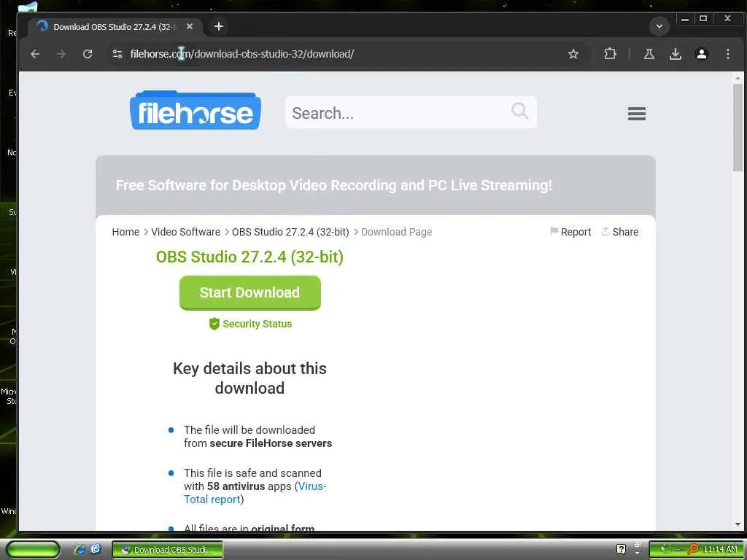Open the browser profile menu
Screen dimensions: 747x560
click(701, 54)
